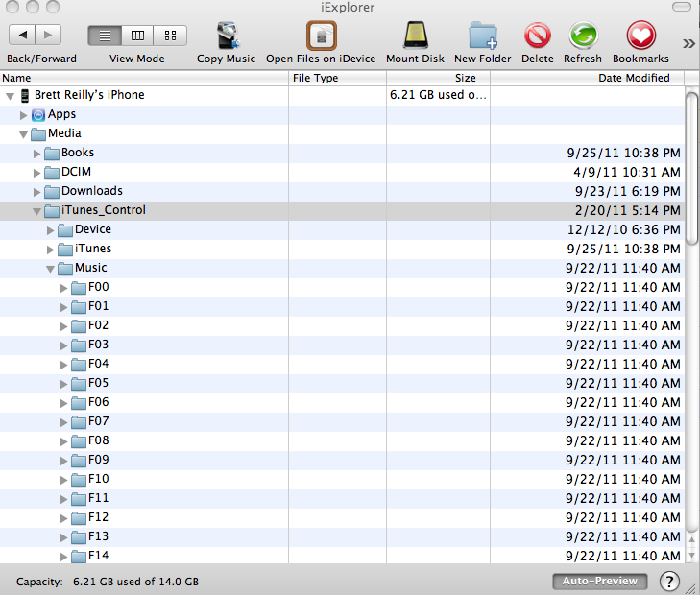Screen dimensions: 700x595
Task: Expand the DCIM folder
Action: point(37,173)
